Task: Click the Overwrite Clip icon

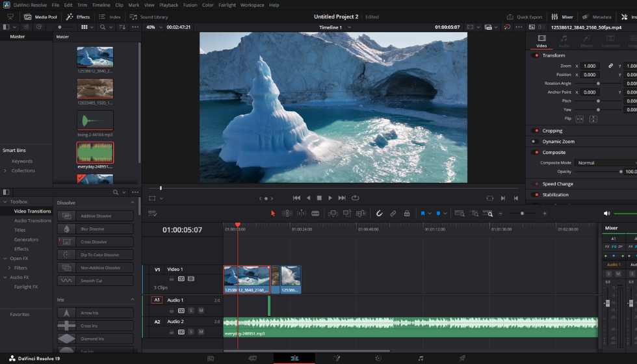Action: pyautogui.click(x=347, y=213)
